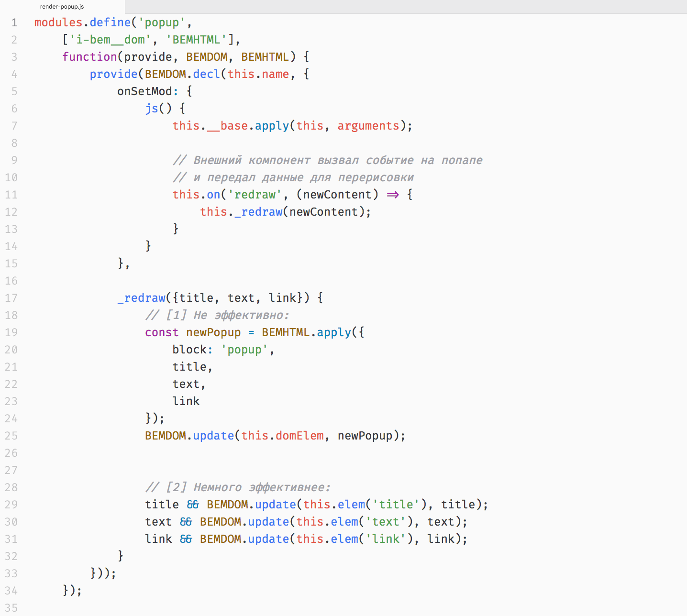Click the 'redraw' string on line 11

click(x=255, y=195)
